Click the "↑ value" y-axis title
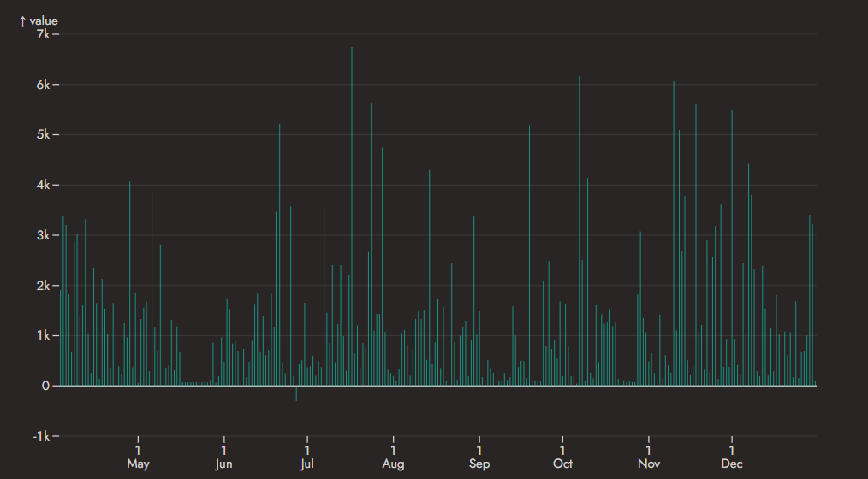 pyautogui.click(x=39, y=21)
